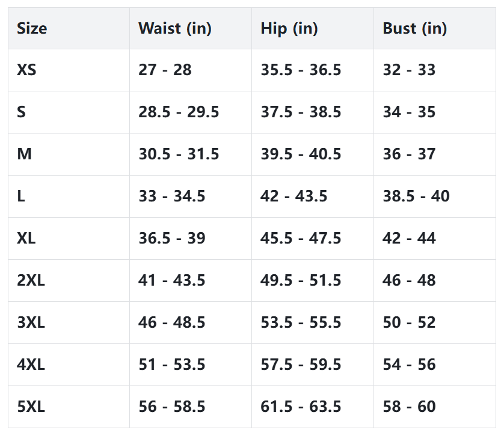The height and width of the screenshot is (436, 504).
Task: Click the waist value 51 - 53.5
Action: 172,365
